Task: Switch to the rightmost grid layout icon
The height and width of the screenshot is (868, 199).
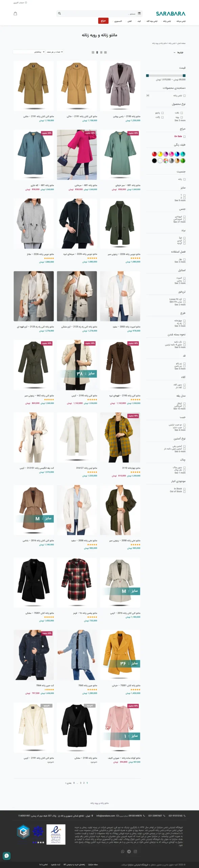Action: (105, 52)
